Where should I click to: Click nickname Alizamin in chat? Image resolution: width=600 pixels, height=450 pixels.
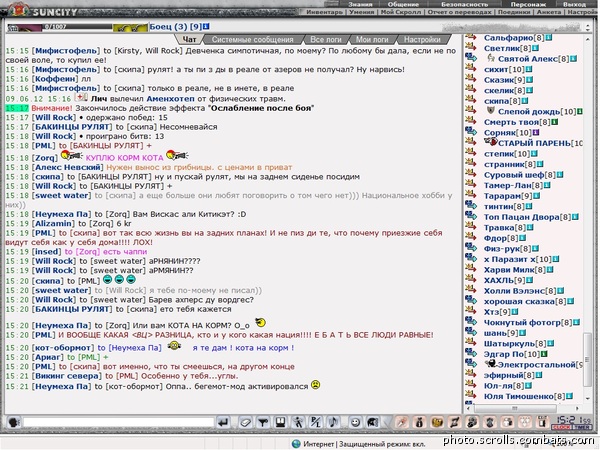[x=54, y=223]
